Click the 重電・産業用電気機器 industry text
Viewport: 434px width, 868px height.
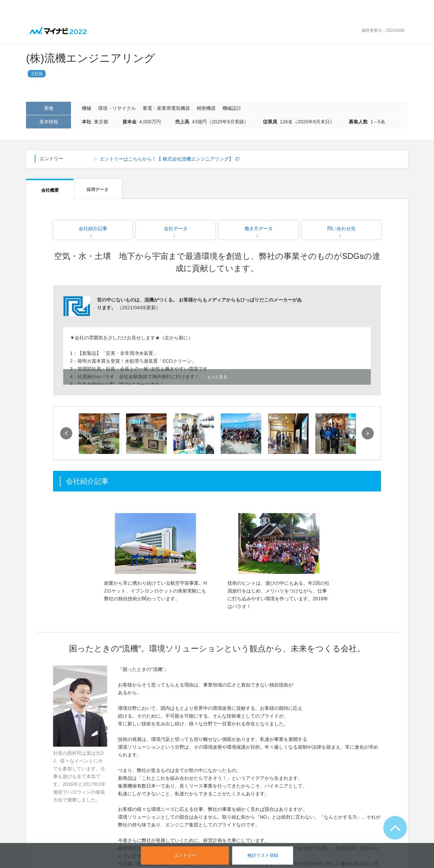tap(166, 108)
